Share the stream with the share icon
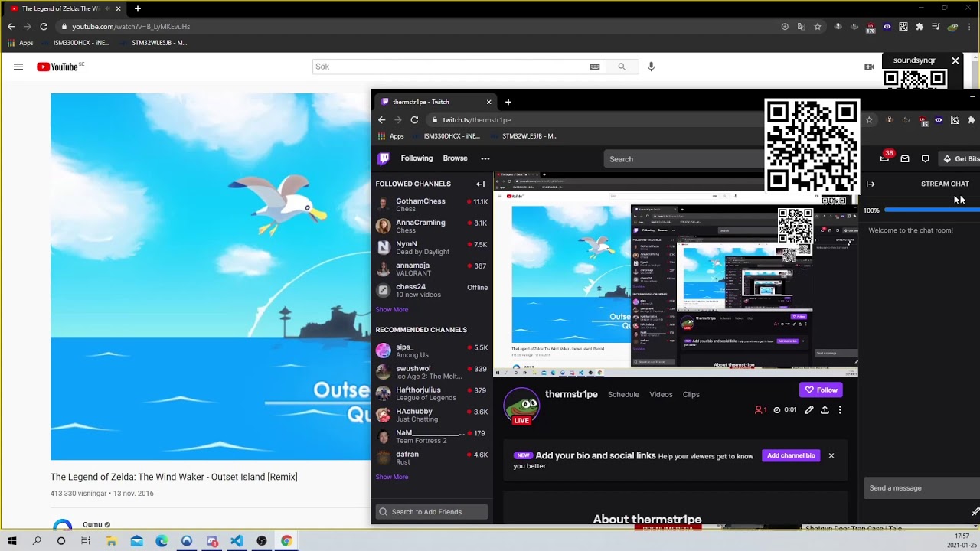Viewport: 980px width, 551px height. 825,409
